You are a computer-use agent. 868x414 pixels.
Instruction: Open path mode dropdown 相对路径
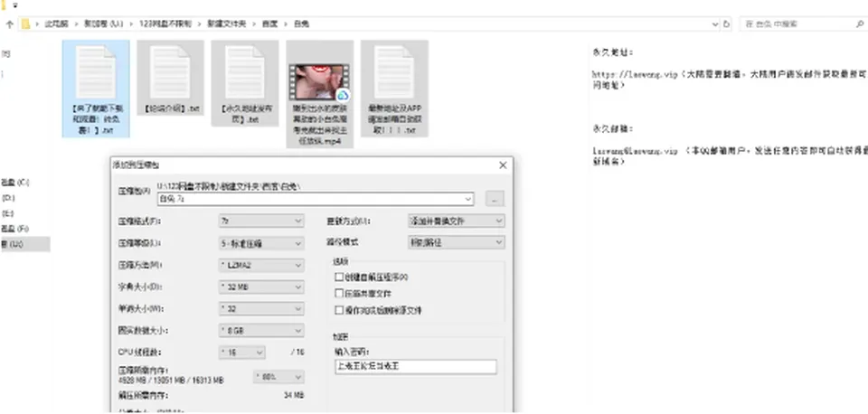coord(456,242)
